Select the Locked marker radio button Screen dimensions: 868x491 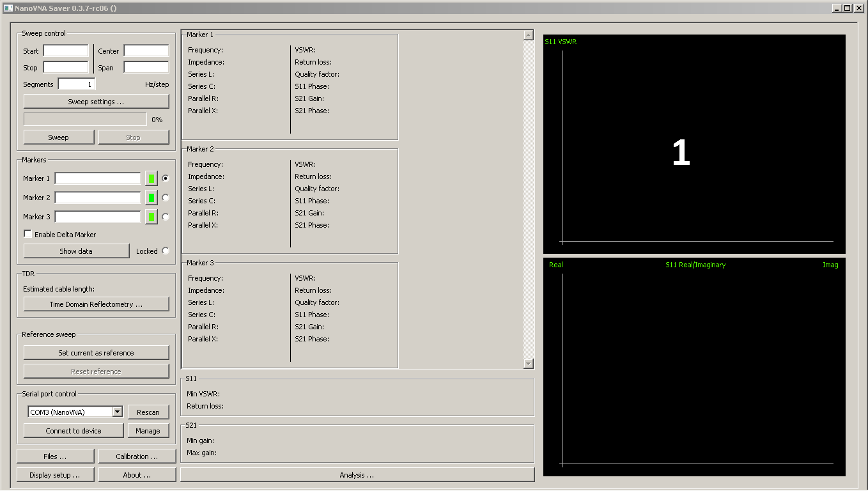[x=166, y=251]
